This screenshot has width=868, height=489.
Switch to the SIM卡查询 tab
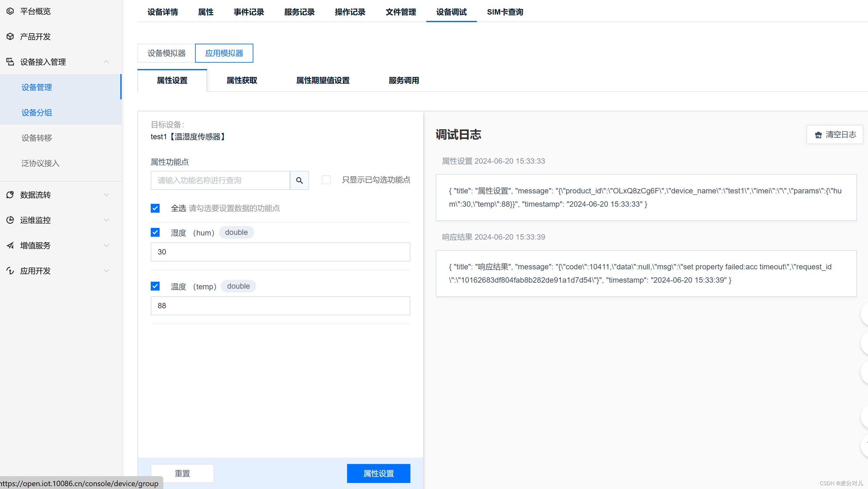point(505,12)
